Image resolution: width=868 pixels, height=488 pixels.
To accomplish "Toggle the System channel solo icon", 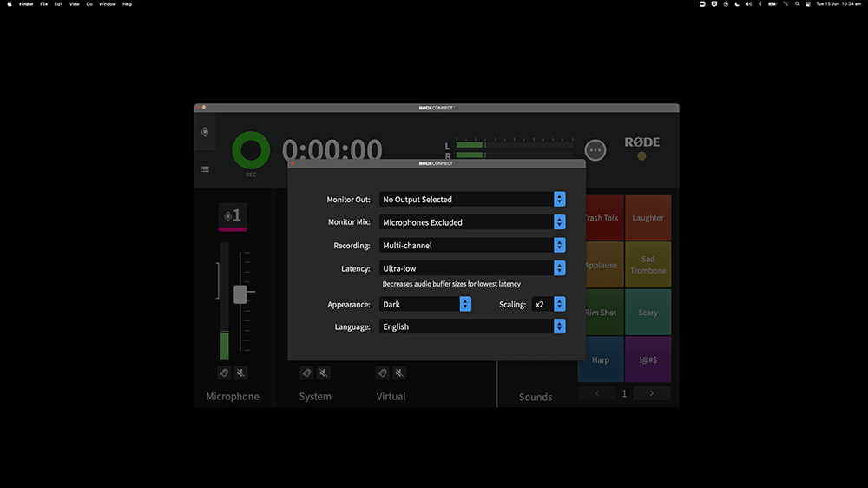I will click(306, 373).
